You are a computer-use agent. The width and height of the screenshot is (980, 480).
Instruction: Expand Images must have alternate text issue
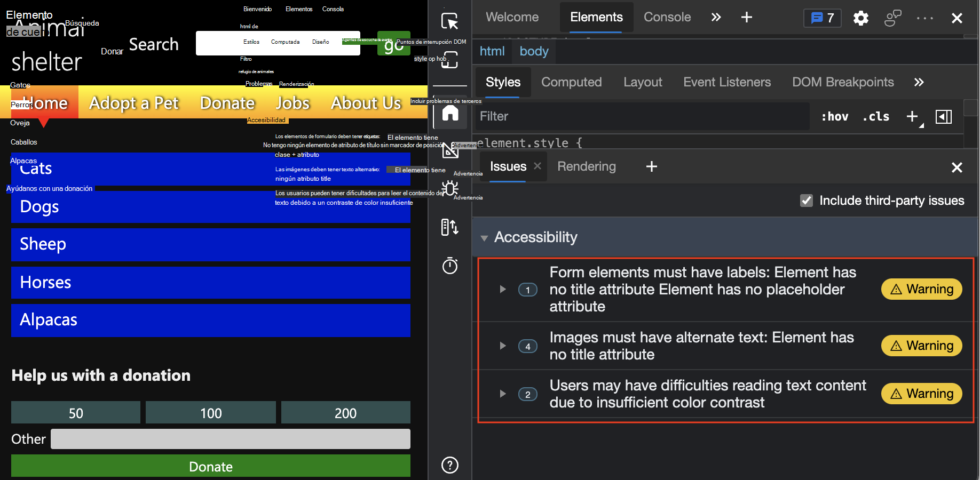pyautogui.click(x=502, y=346)
